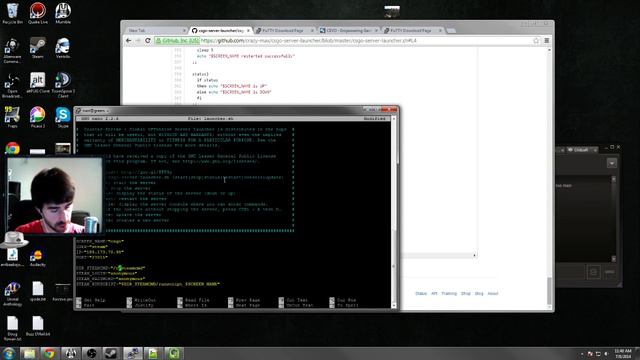Open the API footer link

point(434,293)
